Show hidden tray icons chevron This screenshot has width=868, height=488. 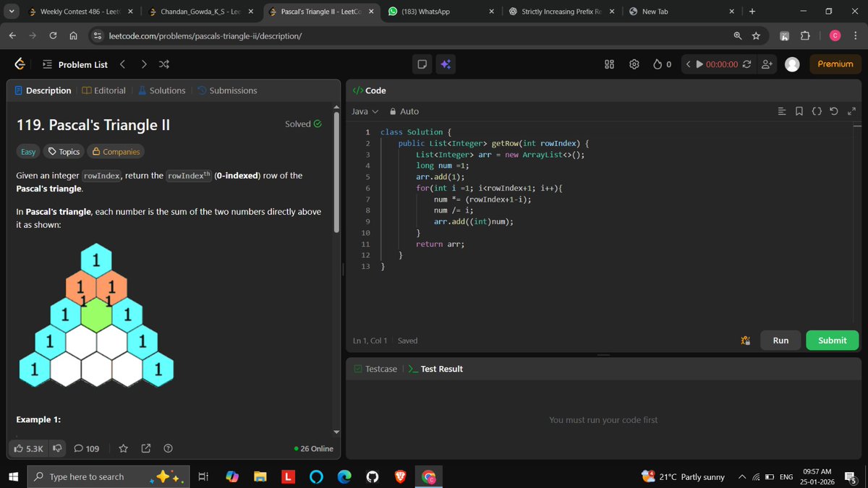(741, 476)
